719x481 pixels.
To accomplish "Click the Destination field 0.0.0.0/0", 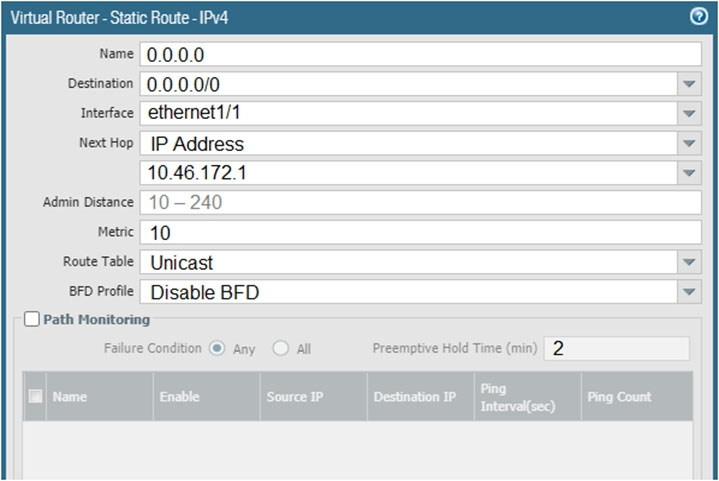I will click(409, 84).
